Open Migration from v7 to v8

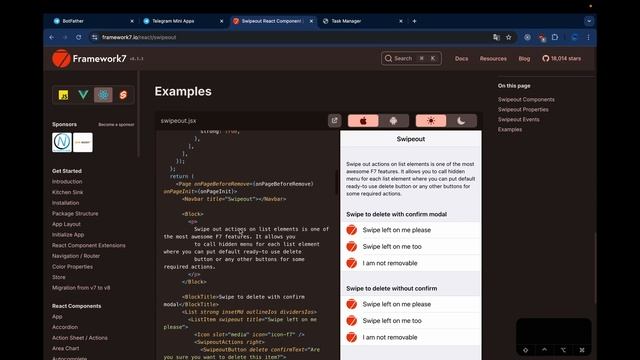coord(81,288)
